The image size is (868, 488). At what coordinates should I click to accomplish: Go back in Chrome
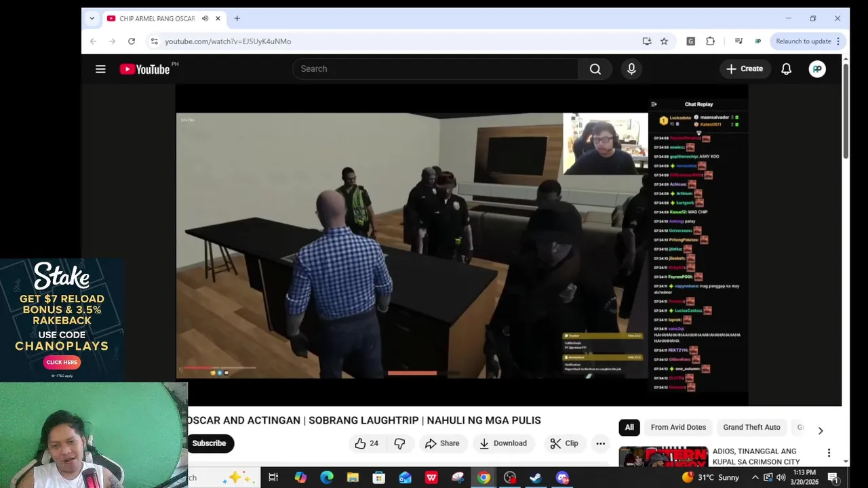coord(94,41)
